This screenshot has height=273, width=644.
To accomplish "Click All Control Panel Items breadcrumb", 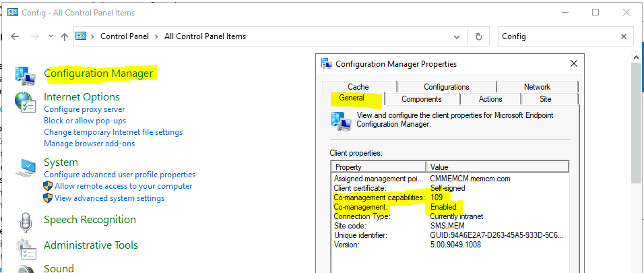I will (x=205, y=36).
